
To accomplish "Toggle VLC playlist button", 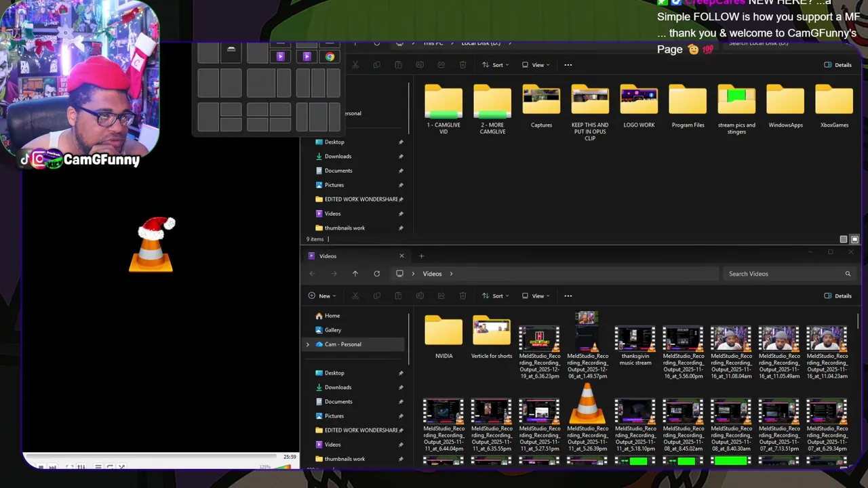I will coord(98,467).
